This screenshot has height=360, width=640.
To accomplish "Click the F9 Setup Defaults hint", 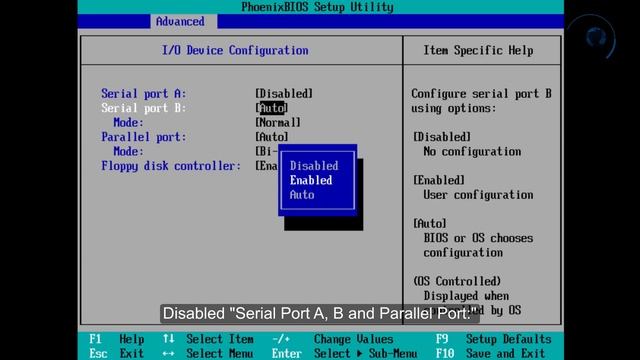I will pos(493,339).
